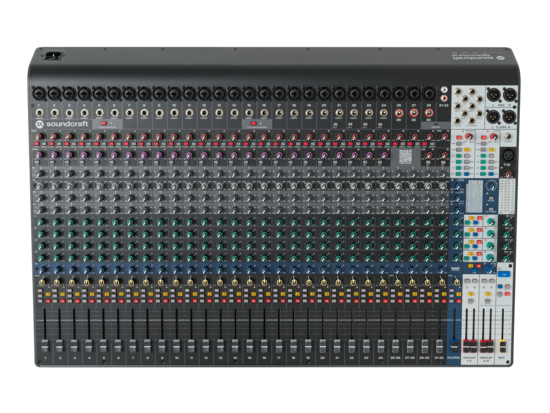Click the yellow MIX master fader
The image size is (550, 413).
click(503, 346)
